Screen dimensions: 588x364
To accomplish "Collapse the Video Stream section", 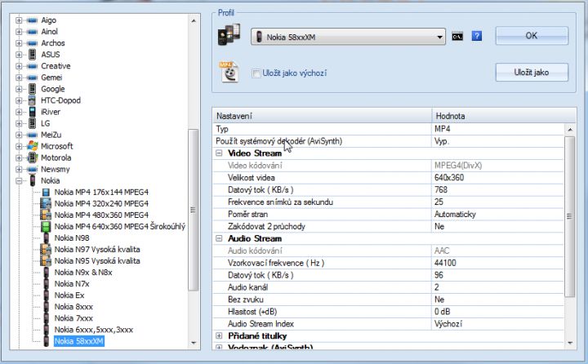I will (x=219, y=153).
